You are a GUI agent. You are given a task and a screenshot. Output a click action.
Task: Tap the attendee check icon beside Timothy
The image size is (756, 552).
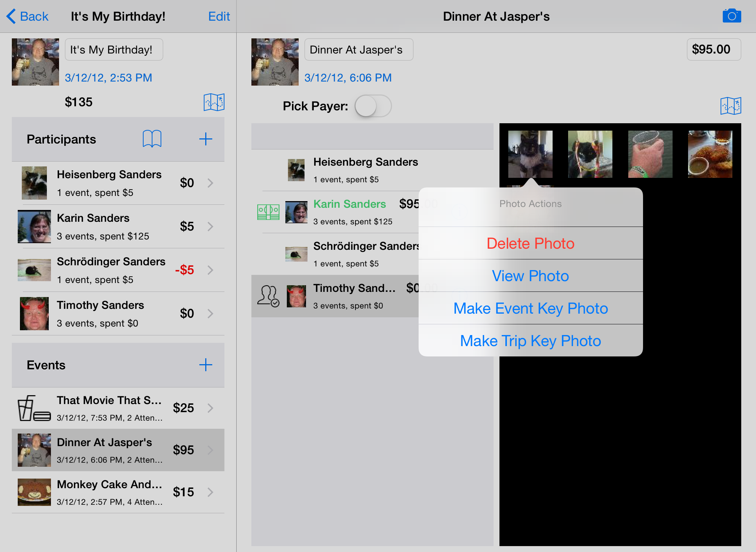(x=268, y=296)
